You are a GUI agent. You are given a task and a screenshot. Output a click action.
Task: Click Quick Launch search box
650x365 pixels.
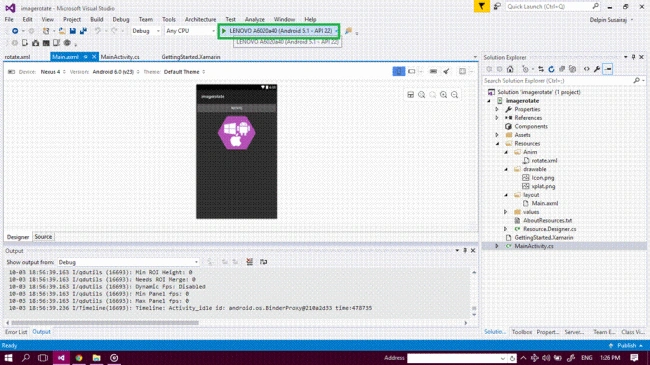tap(553, 6)
